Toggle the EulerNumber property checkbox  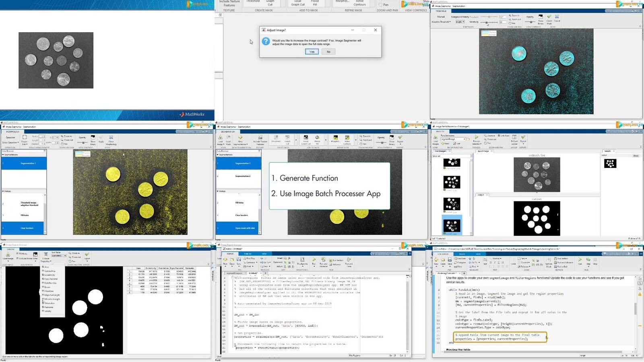point(43,283)
